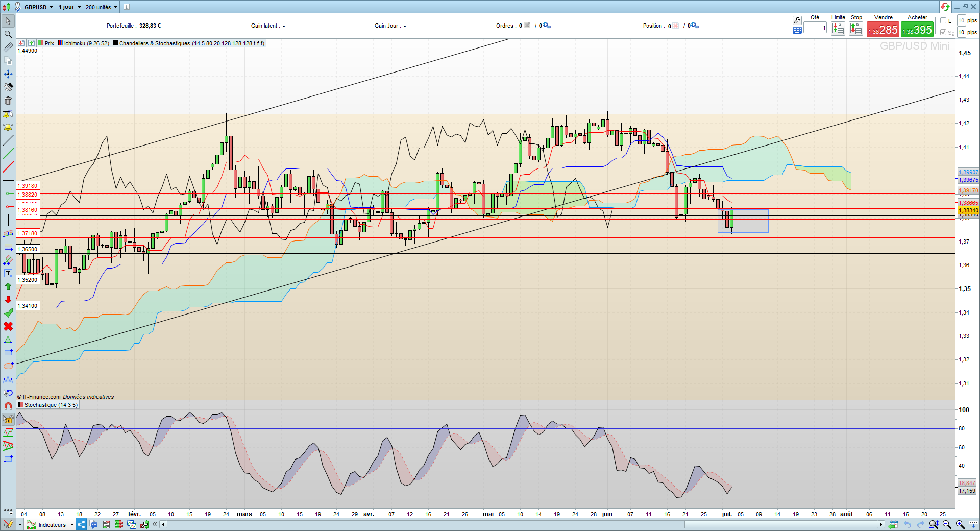This screenshot has width=980, height=531.
Task: Select the green line drawing tool
Action: click(x=8, y=154)
